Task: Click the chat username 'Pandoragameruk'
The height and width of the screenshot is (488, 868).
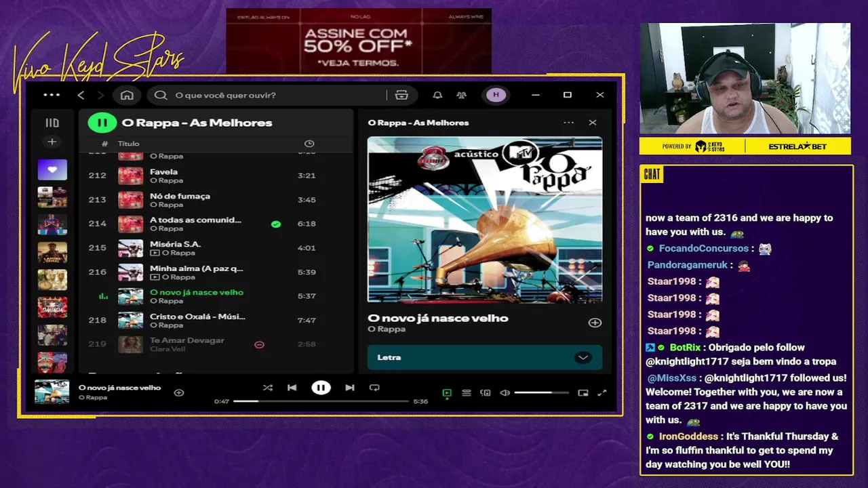Action: 687,265
